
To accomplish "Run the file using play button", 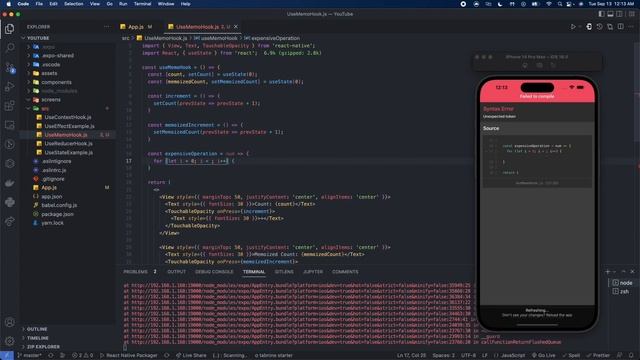I will [x=573, y=27].
